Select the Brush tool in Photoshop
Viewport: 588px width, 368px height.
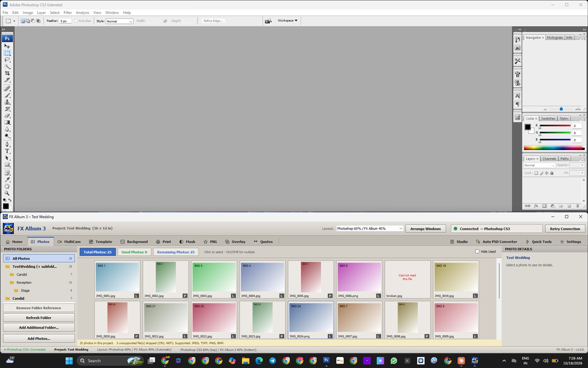(7, 95)
